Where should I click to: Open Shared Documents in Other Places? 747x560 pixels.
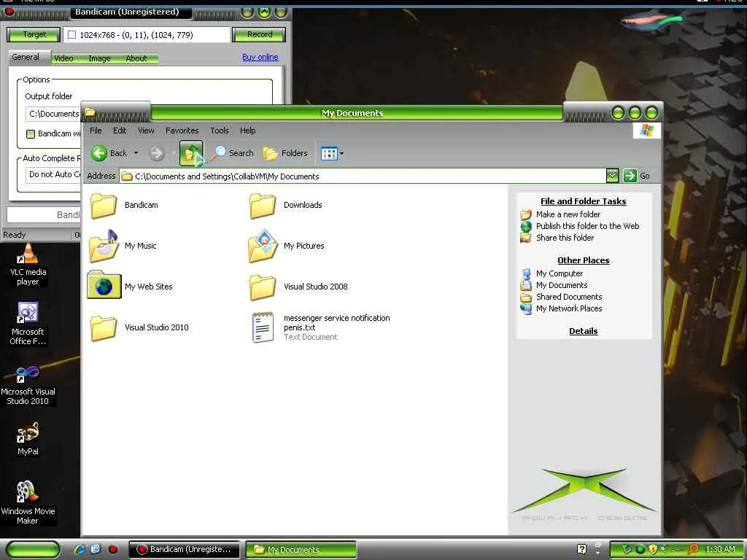(569, 297)
